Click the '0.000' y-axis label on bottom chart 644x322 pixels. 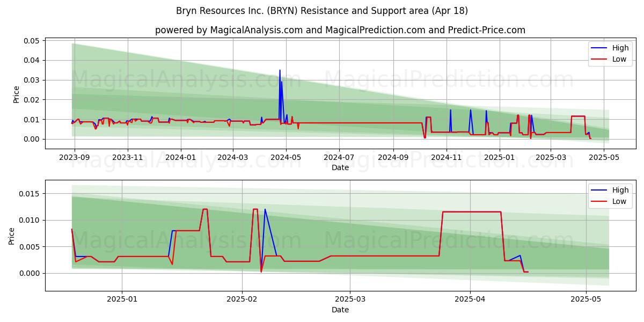pos(30,273)
